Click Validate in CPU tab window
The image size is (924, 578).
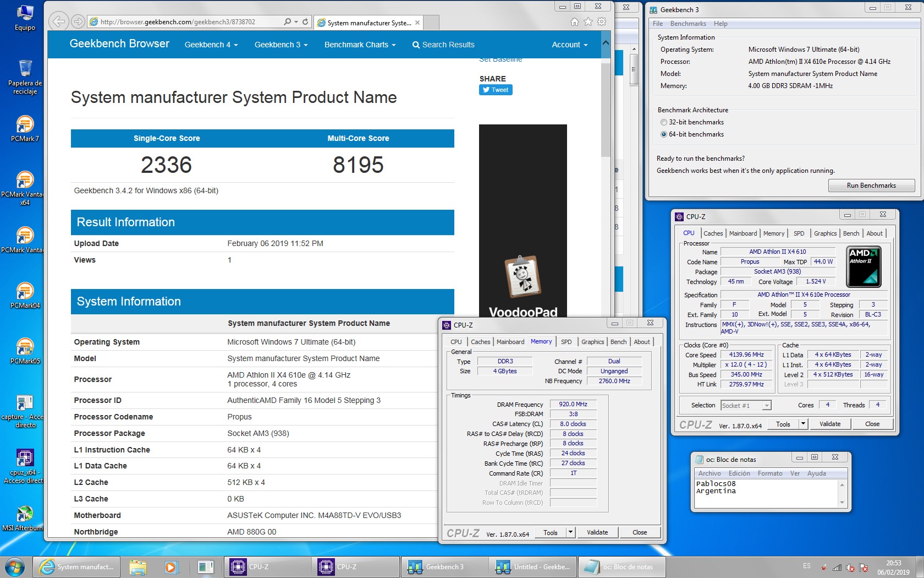click(x=830, y=424)
